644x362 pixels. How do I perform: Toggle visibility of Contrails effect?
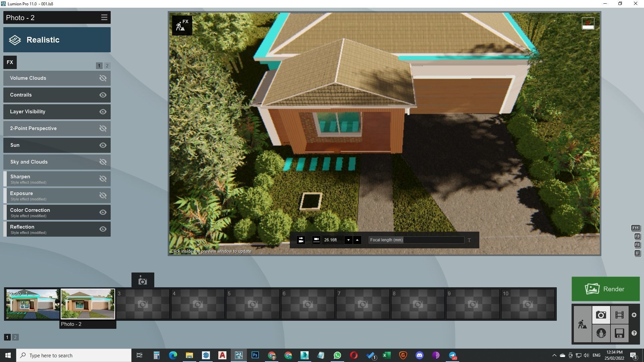point(103,95)
